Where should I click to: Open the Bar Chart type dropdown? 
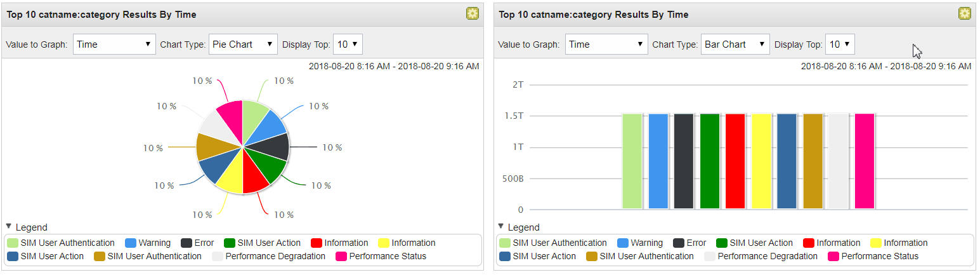click(x=735, y=44)
